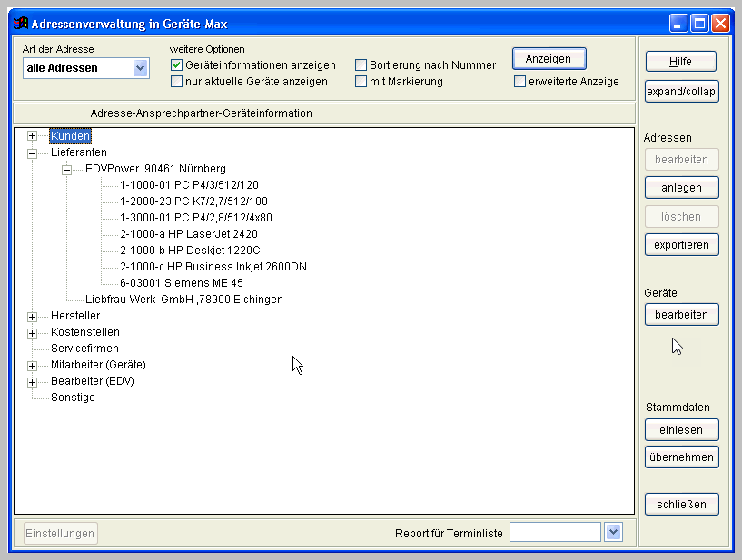Toggle 'Sortierung nach Nummer' checkbox

pyautogui.click(x=361, y=65)
